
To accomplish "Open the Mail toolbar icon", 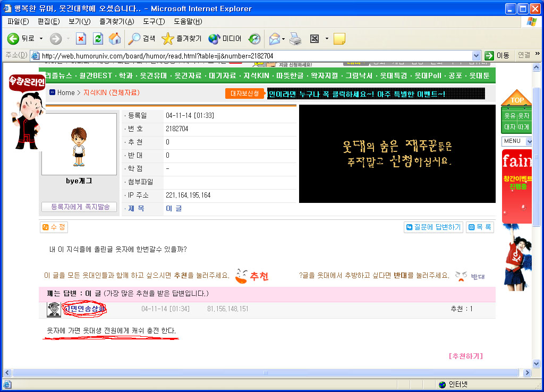I will [274, 39].
